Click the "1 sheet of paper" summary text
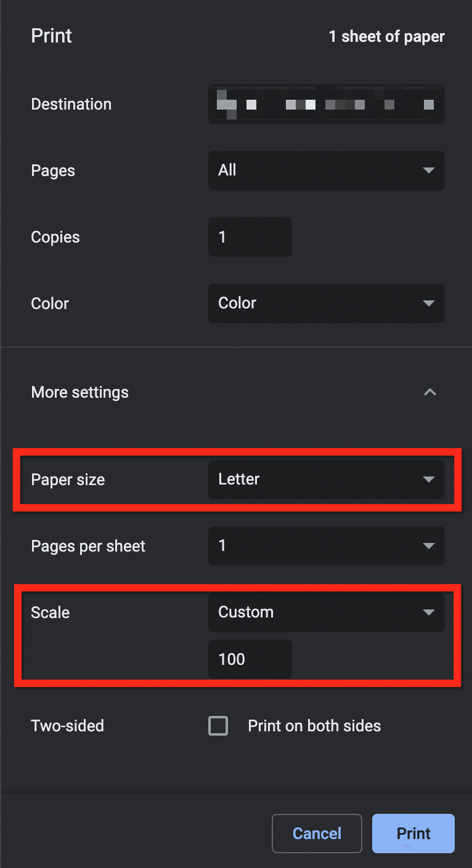Viewport: 472px width, 868px height. point(386,36)
